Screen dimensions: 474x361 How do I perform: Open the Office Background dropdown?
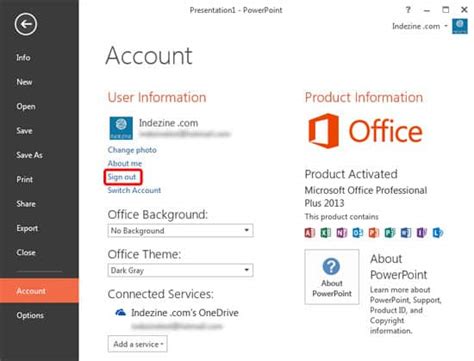click(180, 230)
